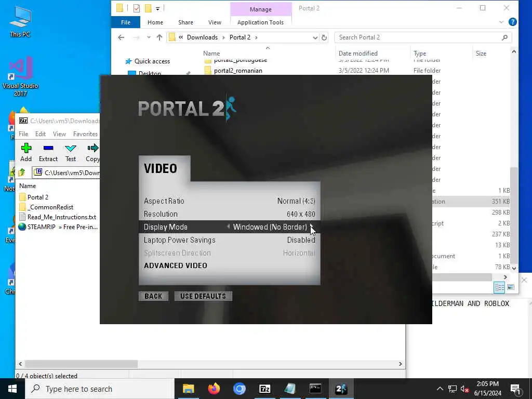Image resolution: width=532 pixels, height=399 pixels.
Task: Click 7-Zip horizontal scrollbar right arrow
Action: point(401,364)
